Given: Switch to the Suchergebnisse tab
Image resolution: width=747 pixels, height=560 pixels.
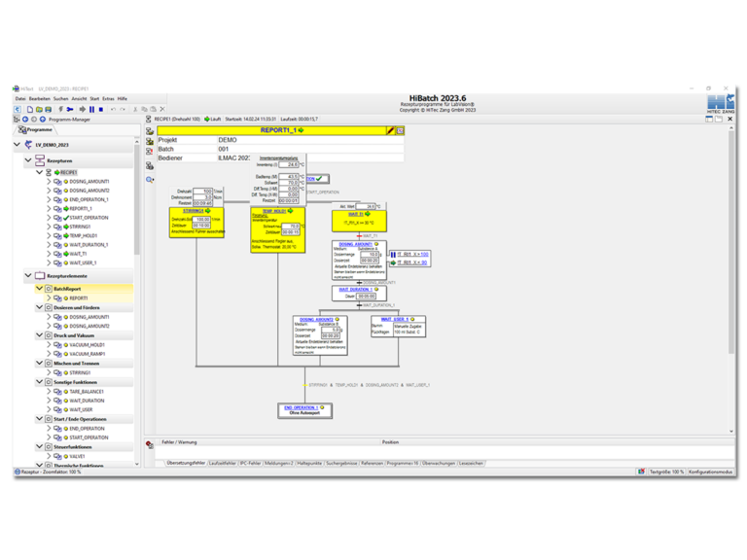Looking at the screenshot, I should coord(341,463).
